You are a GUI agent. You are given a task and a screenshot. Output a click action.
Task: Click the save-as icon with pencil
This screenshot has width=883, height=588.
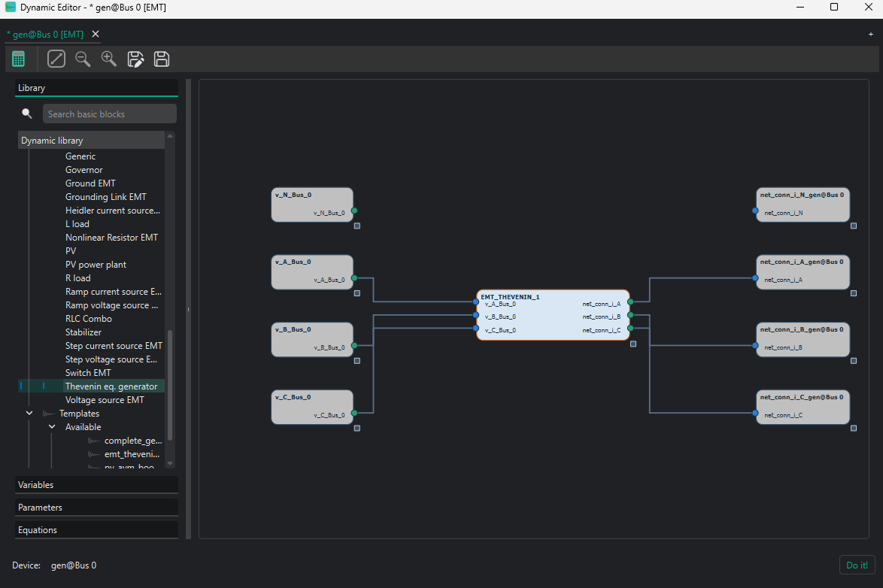(135, 59)
